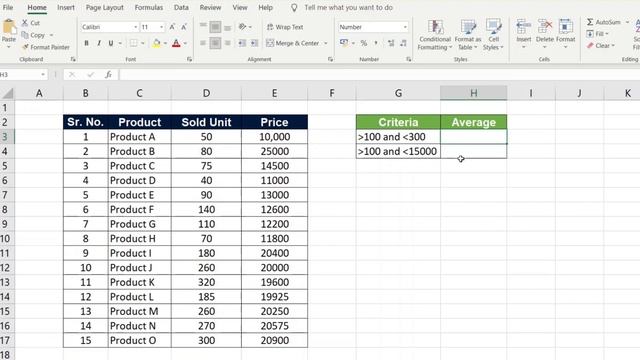Open the Orientation text angle icon
The width and height of the screenshot is (640, 360).
[x=242, y=27]
